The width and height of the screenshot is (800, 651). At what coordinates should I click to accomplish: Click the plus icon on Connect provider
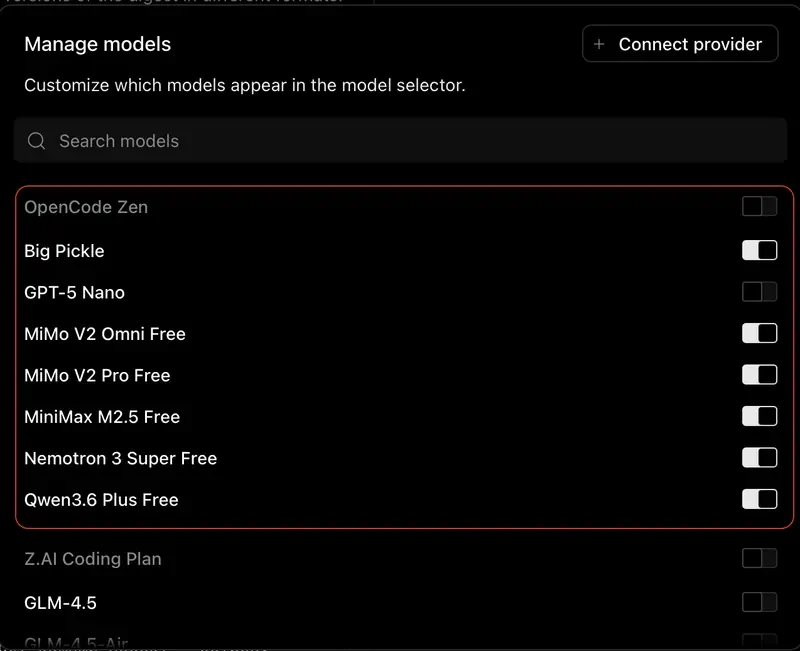(x=599, y=43)
